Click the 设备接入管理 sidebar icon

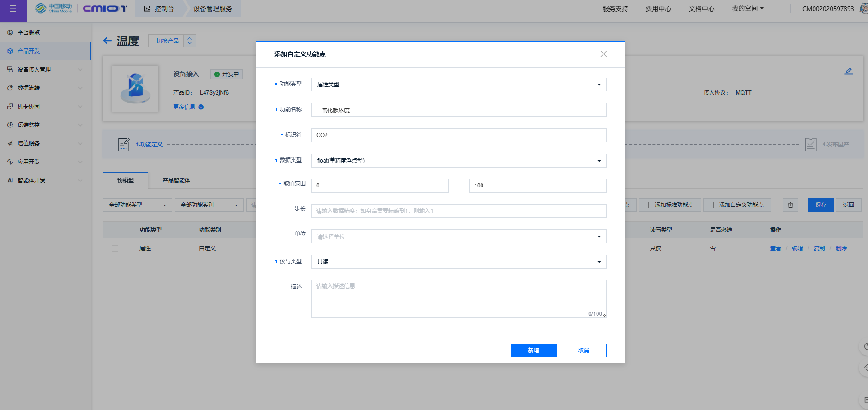pos(10,70)
